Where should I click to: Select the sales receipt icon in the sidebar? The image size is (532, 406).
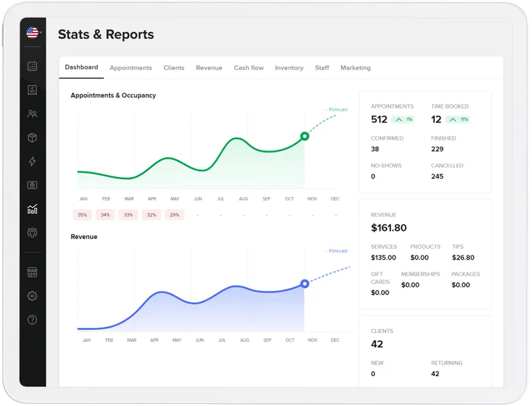point(31,91)
